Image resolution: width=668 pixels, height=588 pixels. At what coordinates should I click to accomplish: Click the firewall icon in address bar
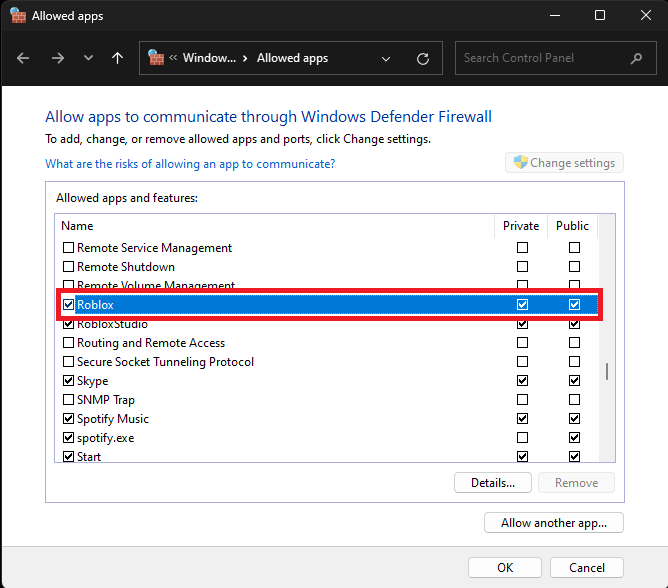(x=156, y=58)
